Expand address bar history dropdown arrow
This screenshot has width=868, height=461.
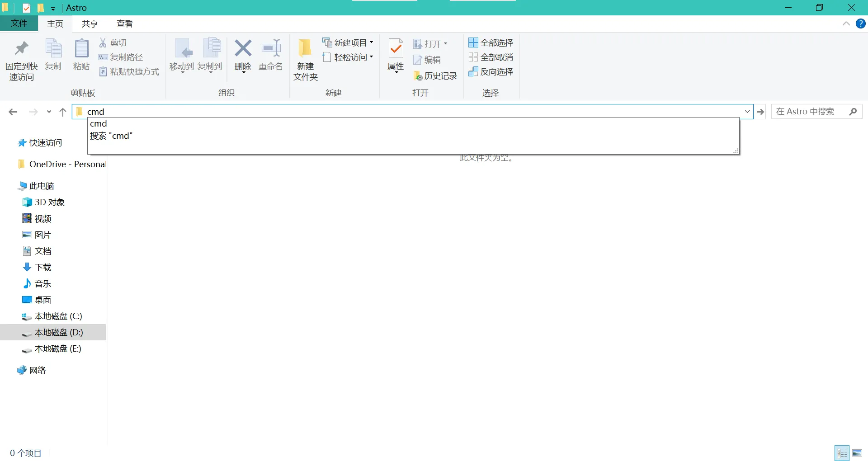point(747,111)
